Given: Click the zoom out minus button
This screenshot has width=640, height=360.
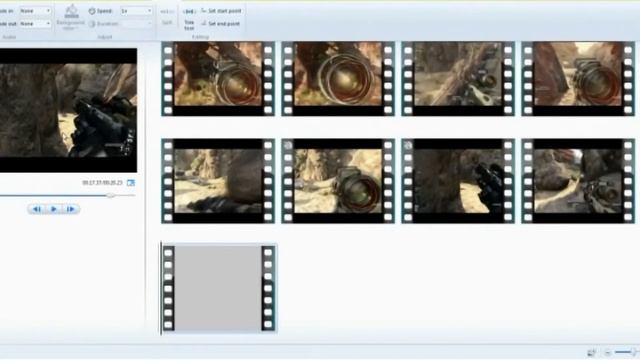Looking at the screenshot, I should coord(607,352).
